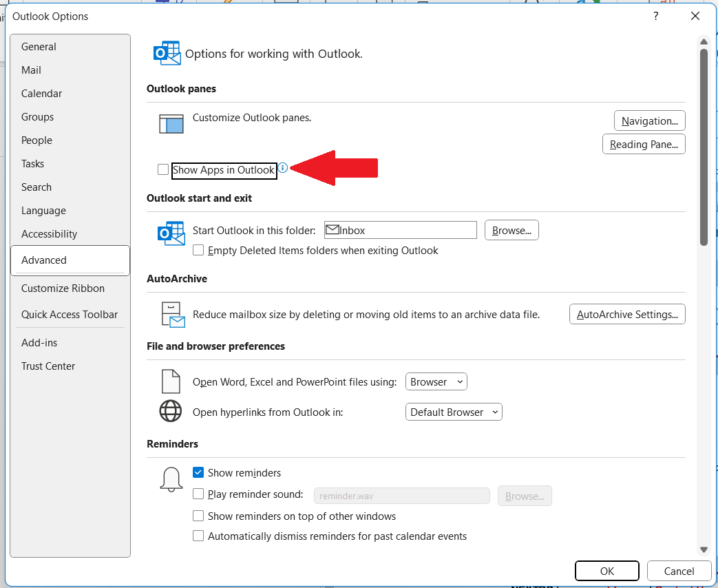
Task: Open the Mail options category
Action: pos(70,70)
